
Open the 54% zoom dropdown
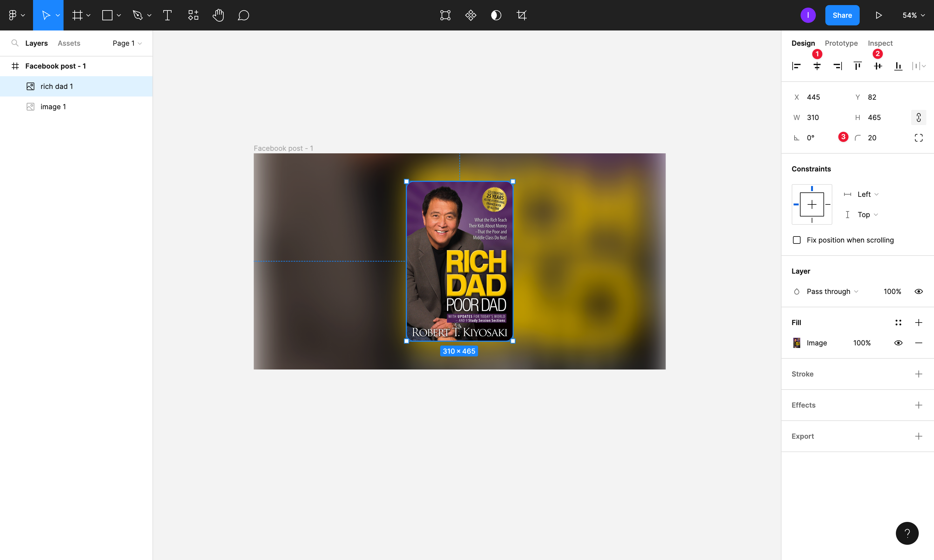tap(914, 15)
